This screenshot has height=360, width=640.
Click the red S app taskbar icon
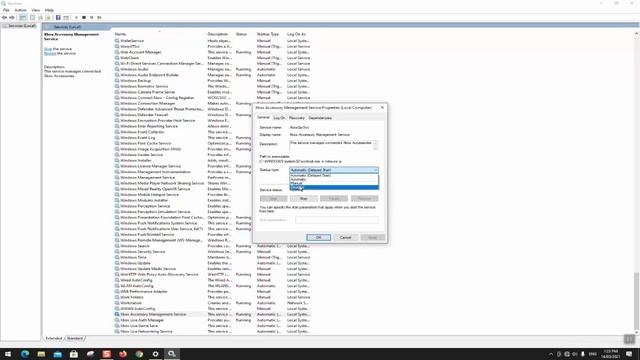click(x=107, y=354)
